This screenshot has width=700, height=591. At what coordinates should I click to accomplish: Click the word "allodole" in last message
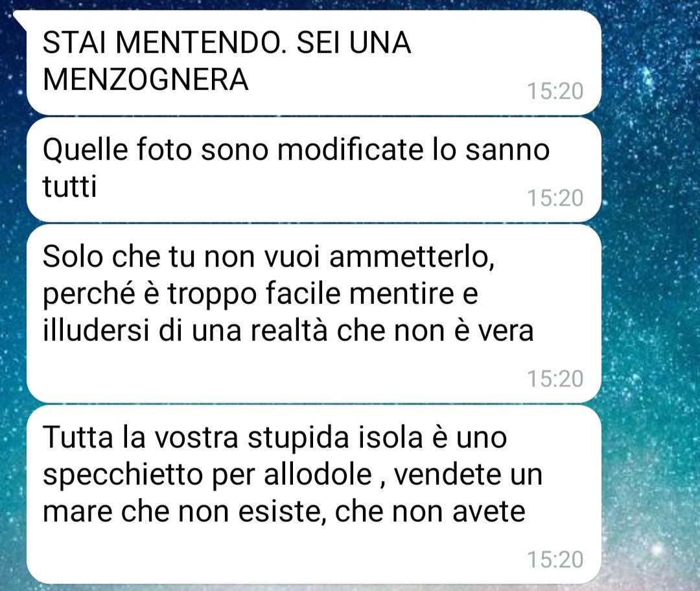click(x=318, y=474)
